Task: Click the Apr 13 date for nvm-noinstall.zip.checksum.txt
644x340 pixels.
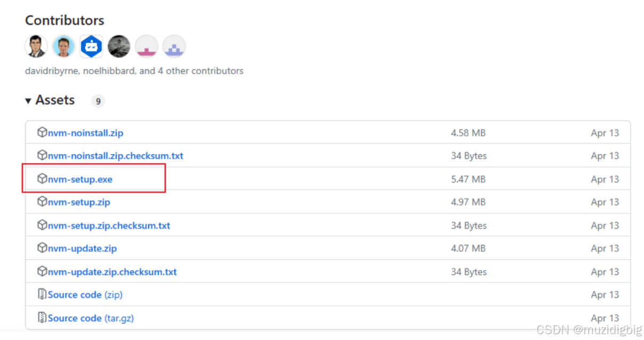Action: (x=605, y=156)
